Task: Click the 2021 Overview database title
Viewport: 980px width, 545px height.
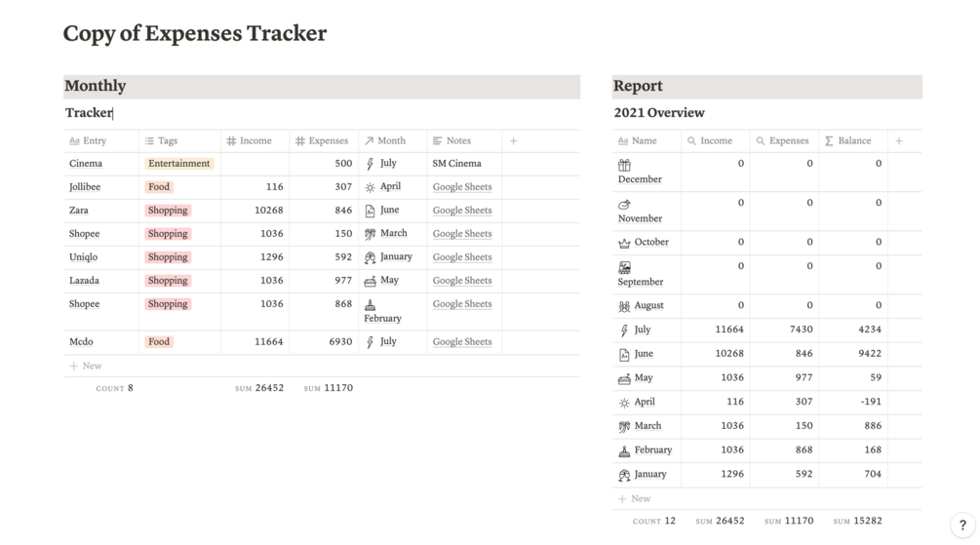Action: 659,113
